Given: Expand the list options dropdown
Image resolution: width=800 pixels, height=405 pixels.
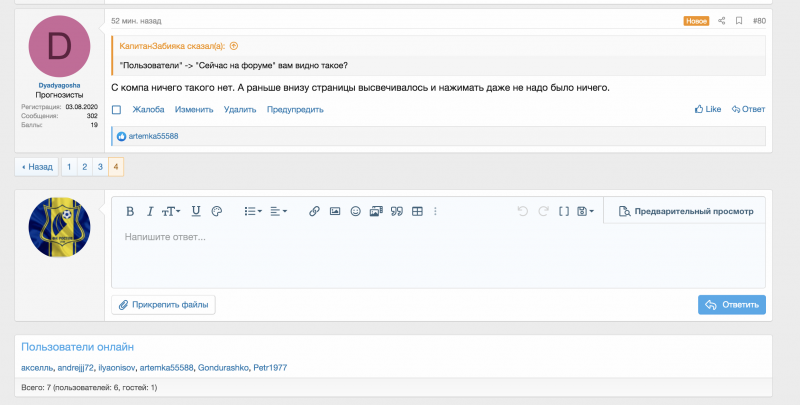Looking at the screenshot, I should [253, 211].
